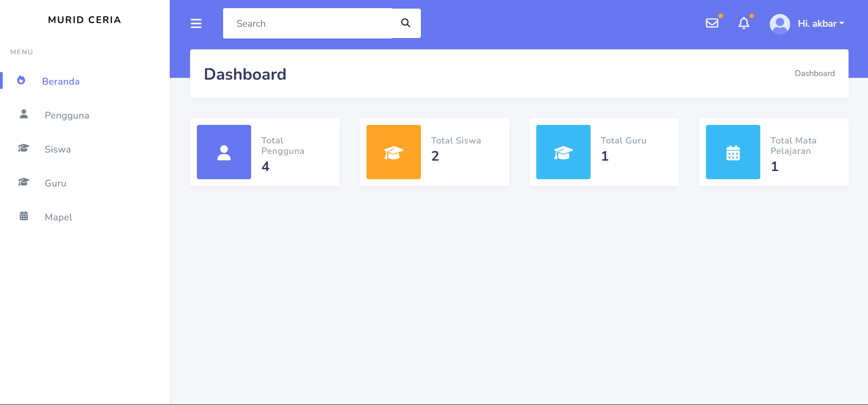
Task: Click the Total Mata Pelajaran label text
Action: click(x=793, y=146)
